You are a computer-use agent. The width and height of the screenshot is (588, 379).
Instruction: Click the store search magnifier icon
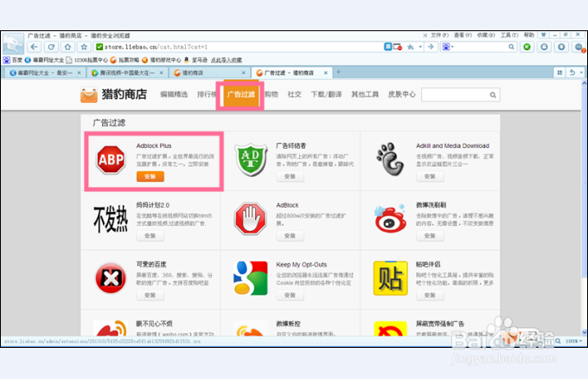coord(493,95)
